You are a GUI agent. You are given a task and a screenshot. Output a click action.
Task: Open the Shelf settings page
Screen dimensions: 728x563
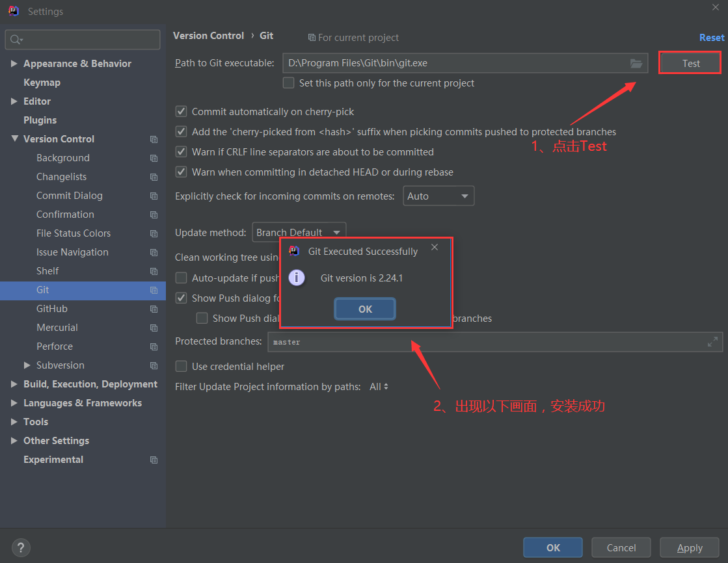47,271
